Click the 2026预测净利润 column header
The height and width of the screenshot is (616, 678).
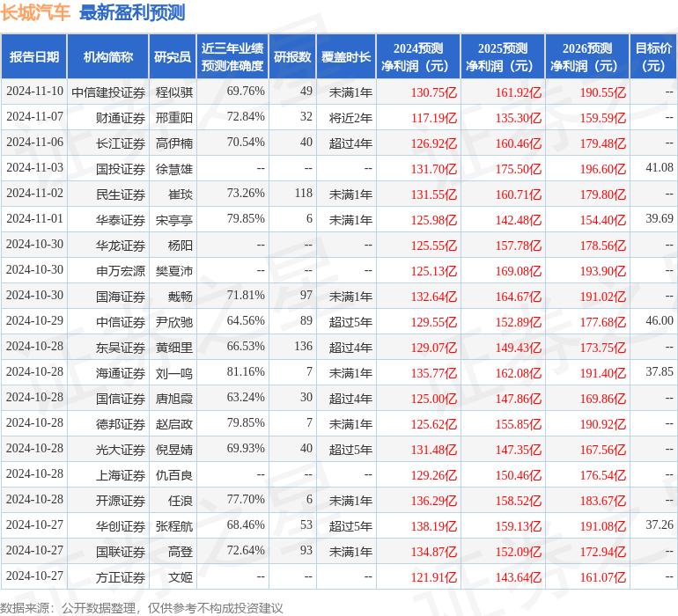pos(587,56)
